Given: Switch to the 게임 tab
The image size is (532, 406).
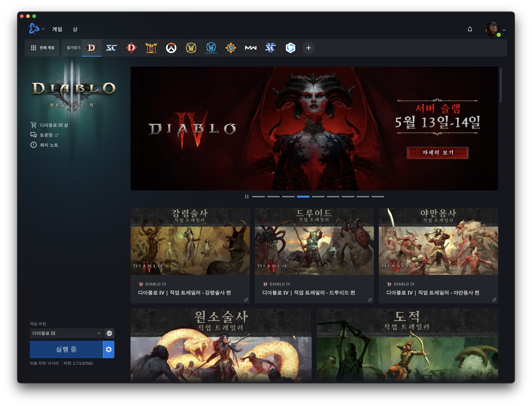Looking at the screenshot, I should click(x=57, y=29).
